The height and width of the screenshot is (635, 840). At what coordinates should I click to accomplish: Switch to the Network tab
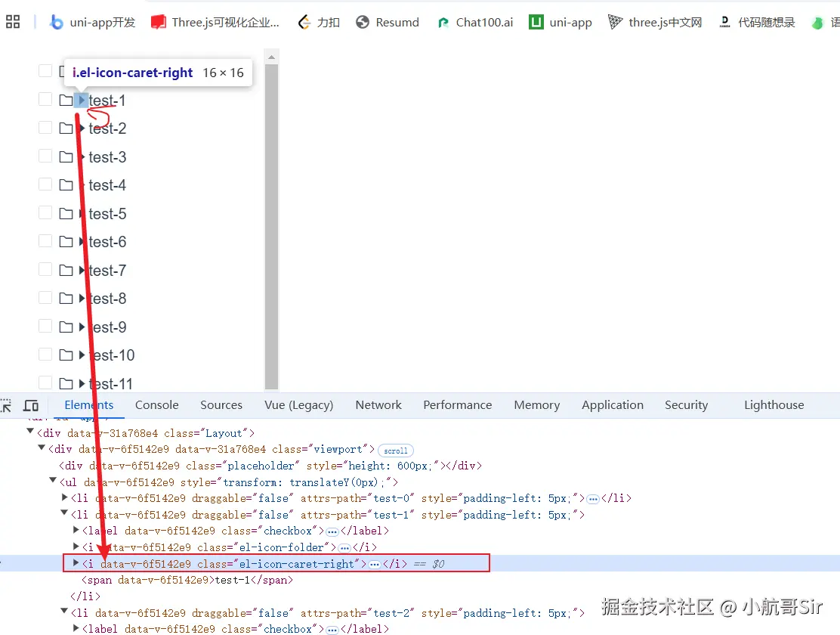[x=378, y=405]
